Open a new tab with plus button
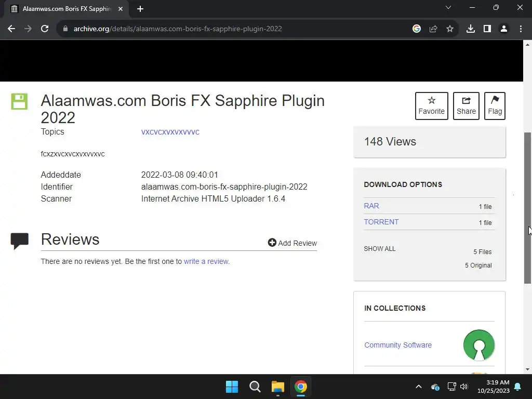 click(x=140, y=9)
